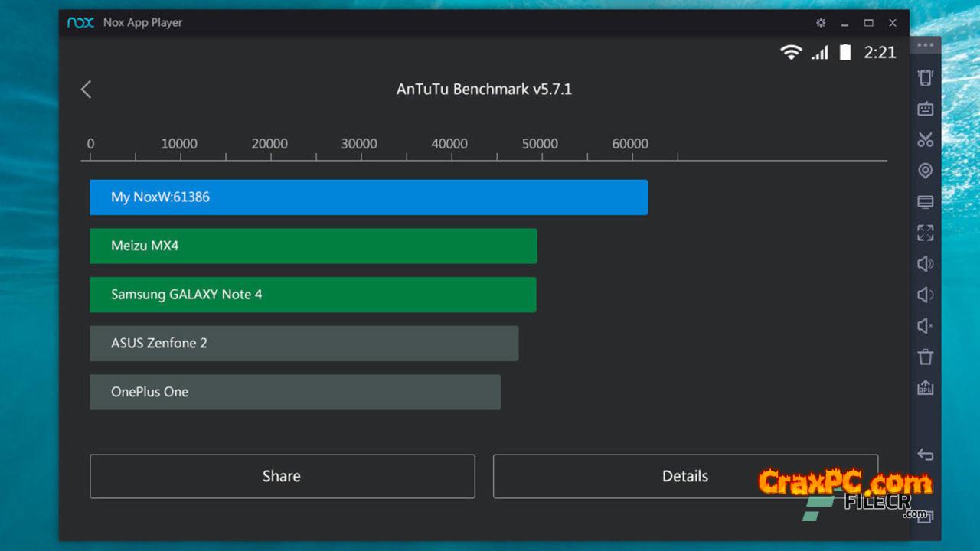Screen dimensions: 980x551
Task: Open the keyboard control mapping tool
Action: pyautogui.click(x=925, y=109)
